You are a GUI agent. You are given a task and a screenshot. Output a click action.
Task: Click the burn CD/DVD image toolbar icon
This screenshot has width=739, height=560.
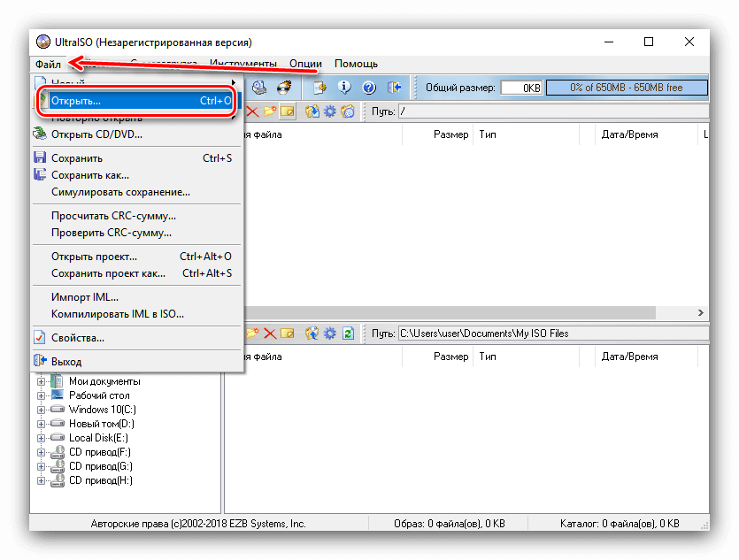[x=284, y=88]
